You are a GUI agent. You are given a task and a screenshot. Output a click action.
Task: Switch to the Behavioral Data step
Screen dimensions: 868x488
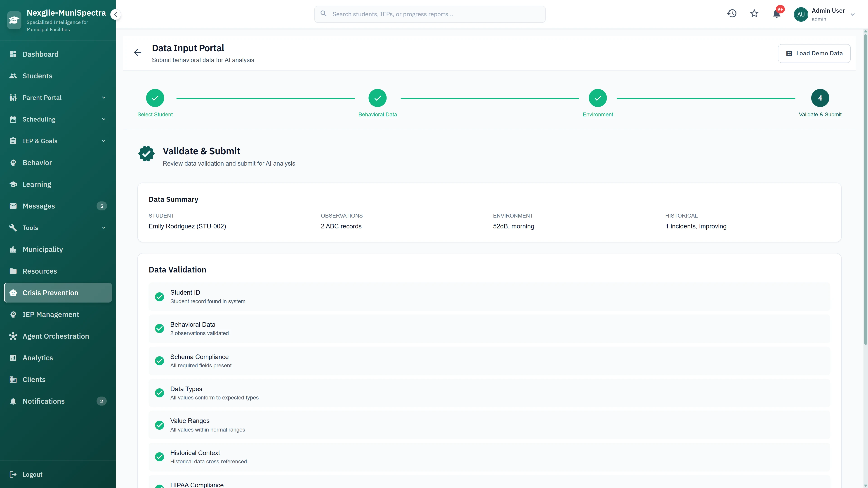[377, 98]
